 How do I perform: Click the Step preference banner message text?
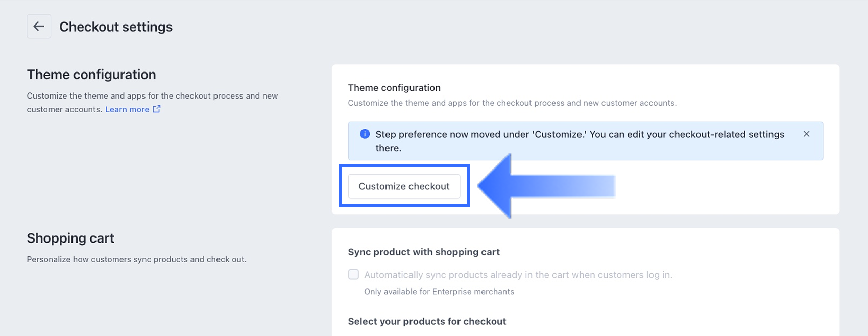pos(580,135)
